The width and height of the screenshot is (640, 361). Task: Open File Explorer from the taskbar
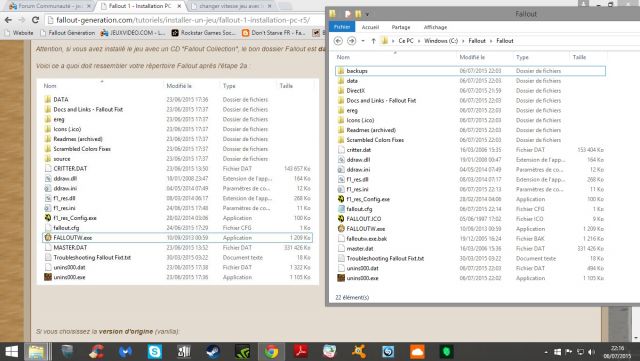37,352
